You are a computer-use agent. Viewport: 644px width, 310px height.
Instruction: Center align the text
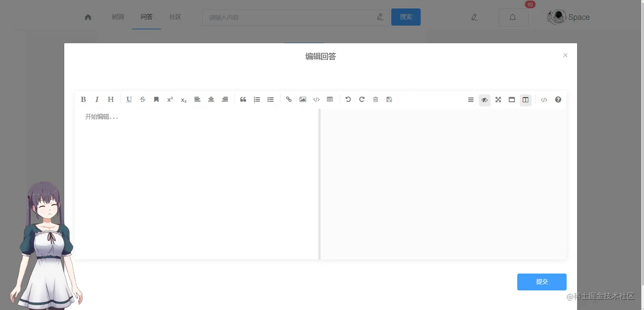coord(211,100)
